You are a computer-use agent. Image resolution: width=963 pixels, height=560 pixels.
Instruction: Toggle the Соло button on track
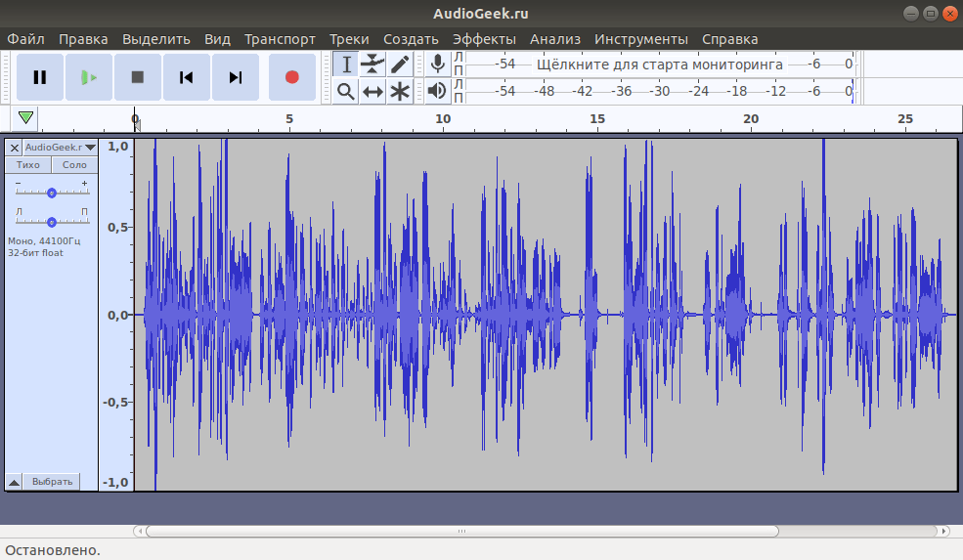click(74, 164)
